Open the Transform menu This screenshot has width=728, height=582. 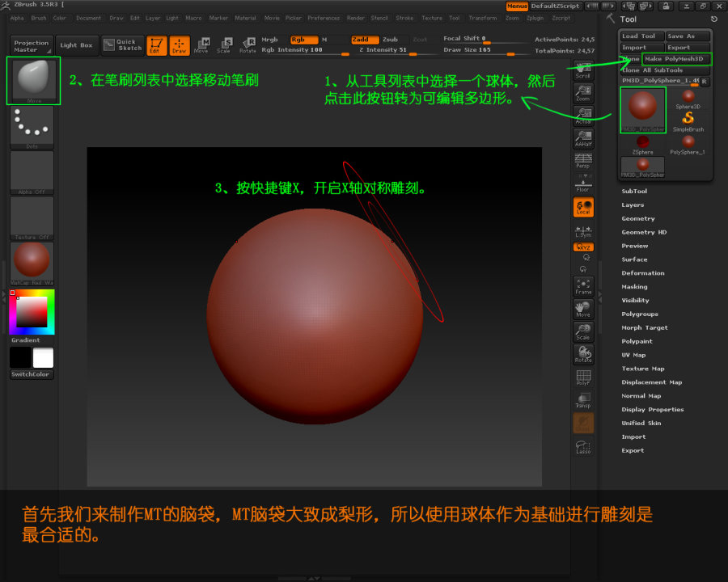482,18
